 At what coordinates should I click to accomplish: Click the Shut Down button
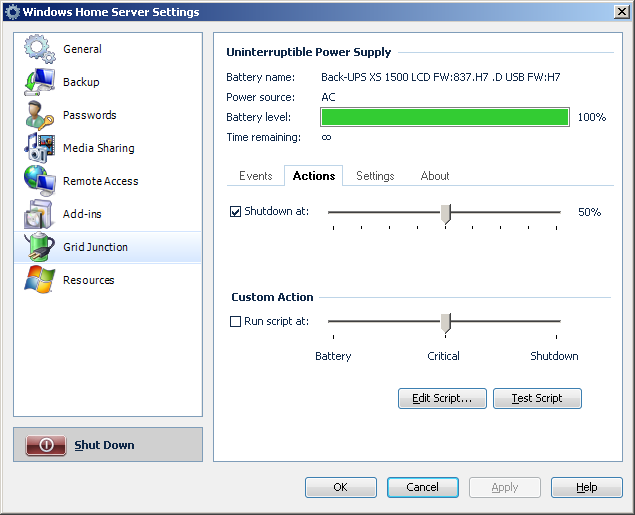click(x=108, y=445)
